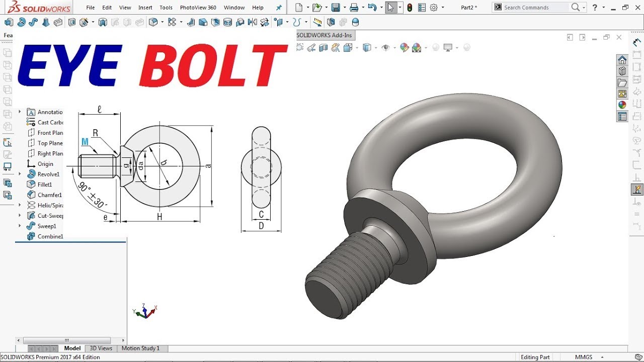644x362 pixels.
Task: Open Appearances color ball in the task pane
Action: pyautogui.click(x=622, y=105)
